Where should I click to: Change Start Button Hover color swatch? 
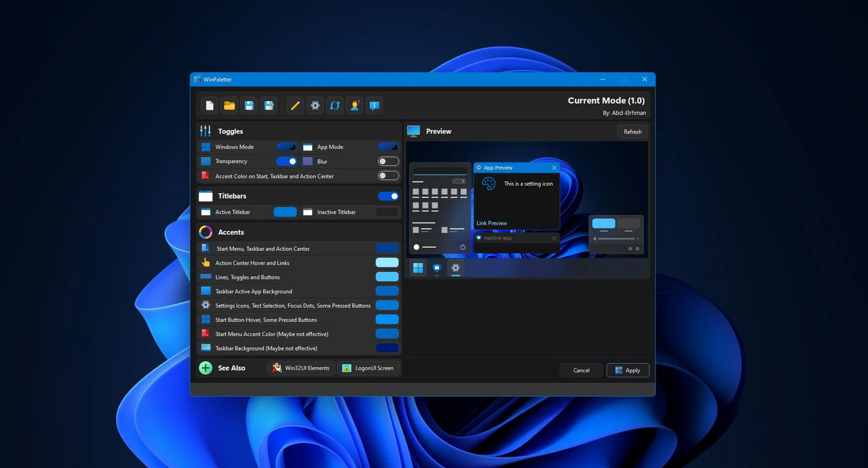coord(387,319)
